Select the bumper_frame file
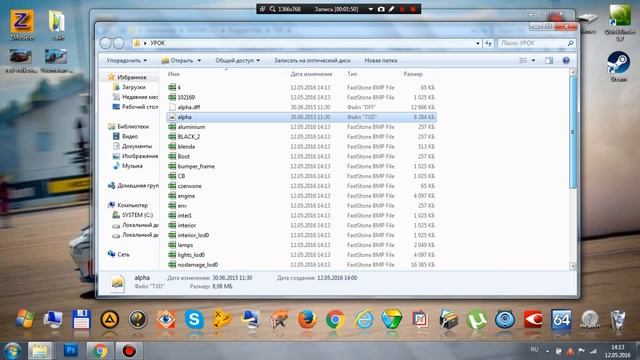This screenshot has width=640, height=360. tap(302, 166)
